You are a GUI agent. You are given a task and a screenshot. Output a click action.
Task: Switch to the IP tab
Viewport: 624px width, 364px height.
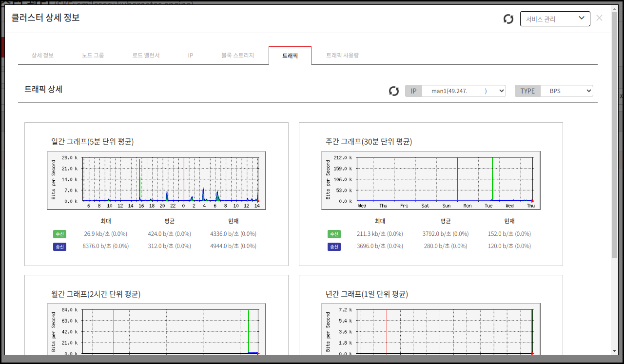[x=191, y=56]
